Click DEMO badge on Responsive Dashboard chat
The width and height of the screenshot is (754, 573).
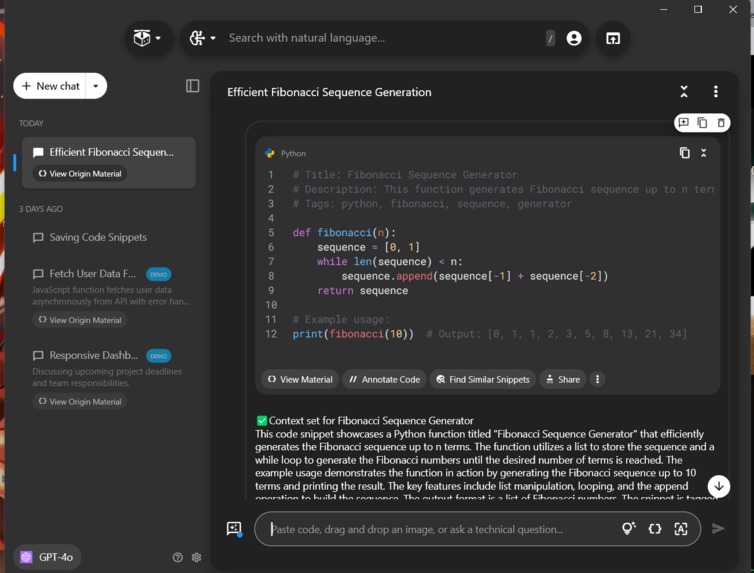click(158, 356)
